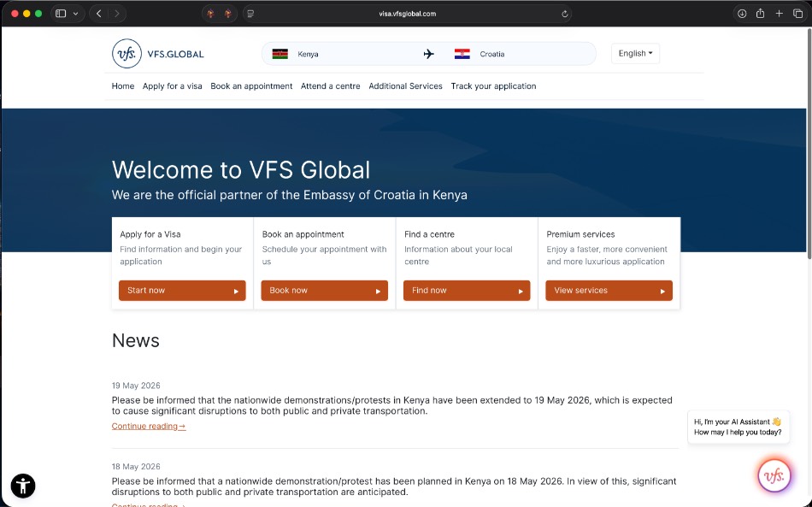Click the Start now button
Viewport: 812px width, 507px height.
[x=182, y=291]
